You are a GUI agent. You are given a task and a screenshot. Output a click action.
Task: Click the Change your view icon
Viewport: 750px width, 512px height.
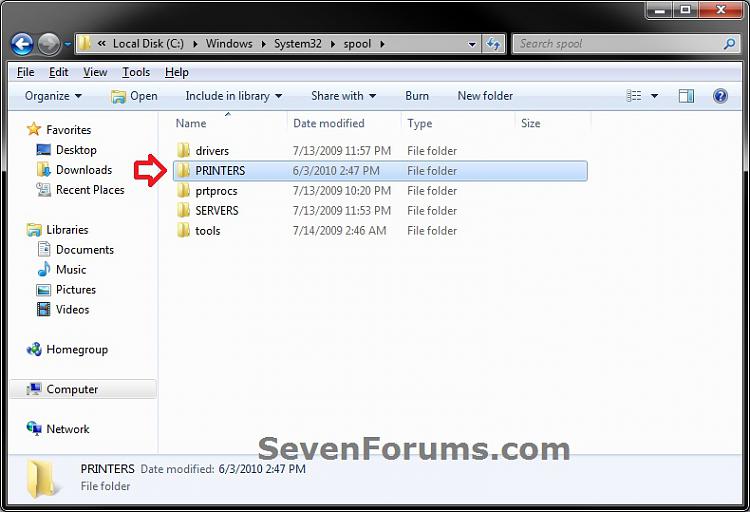(x=634, y=96)
